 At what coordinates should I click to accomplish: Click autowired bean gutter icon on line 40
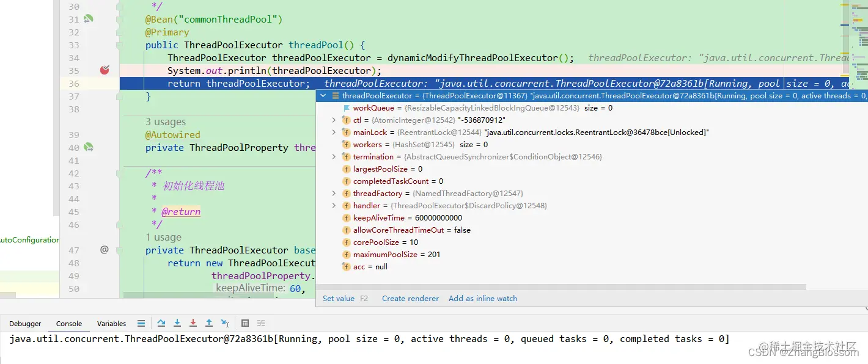pos(89,147)
